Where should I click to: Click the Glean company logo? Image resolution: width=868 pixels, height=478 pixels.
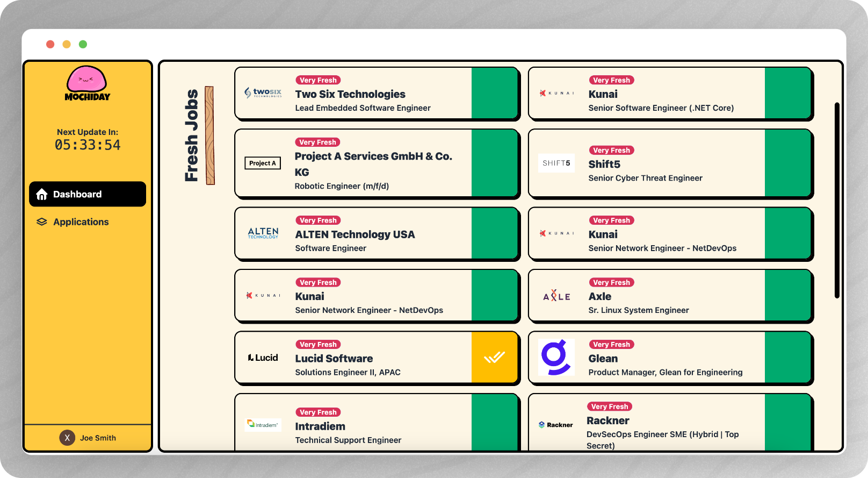(556, 357)
